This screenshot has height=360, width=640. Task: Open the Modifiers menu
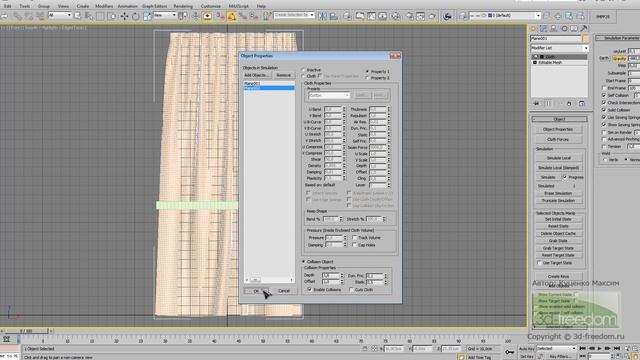coord(104,6)
